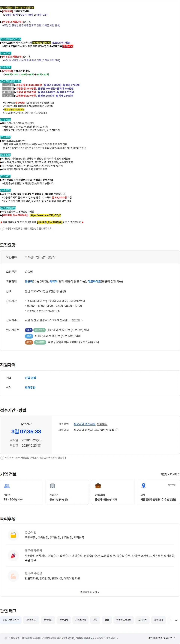
Task: Click the start date 2026.10.20(화)
Action: 31,440
